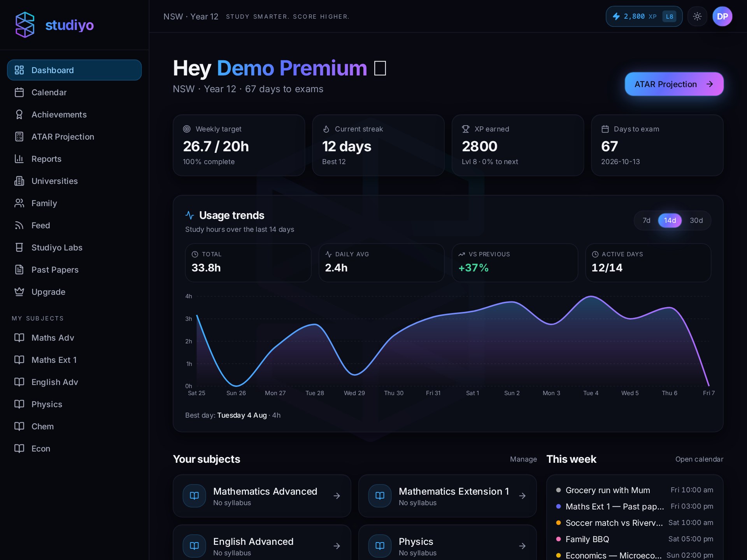
Task: Click the Studiyo Labs beaker icon
Action: 19,247
